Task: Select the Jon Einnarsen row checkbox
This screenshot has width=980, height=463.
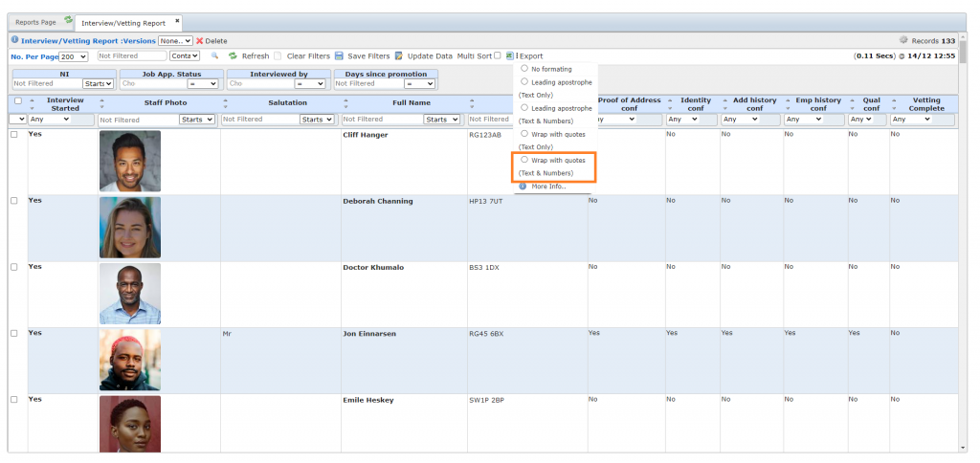Action: coord(13,333)
